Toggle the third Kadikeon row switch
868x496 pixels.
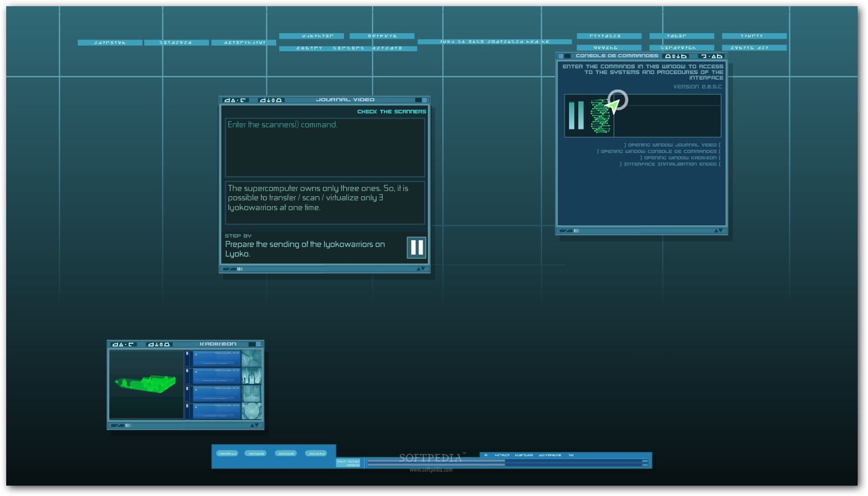(x=187, y=393)
